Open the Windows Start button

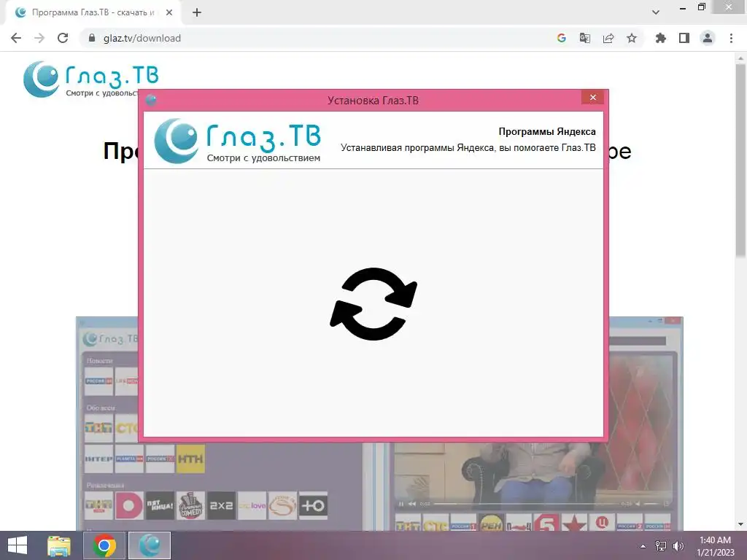[x=18, y=545]
